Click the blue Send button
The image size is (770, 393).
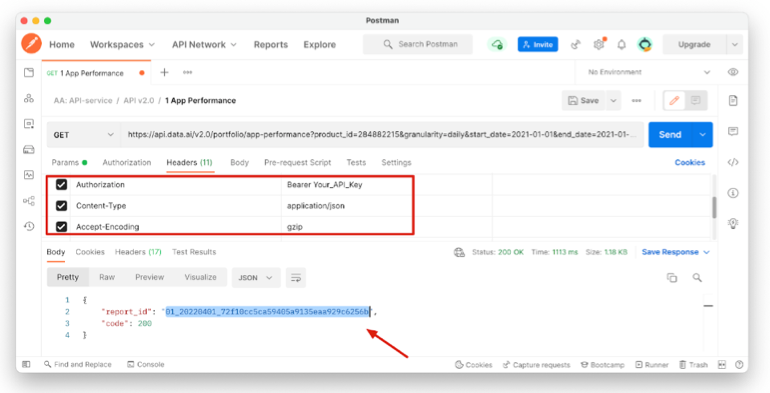pos(670,135)
